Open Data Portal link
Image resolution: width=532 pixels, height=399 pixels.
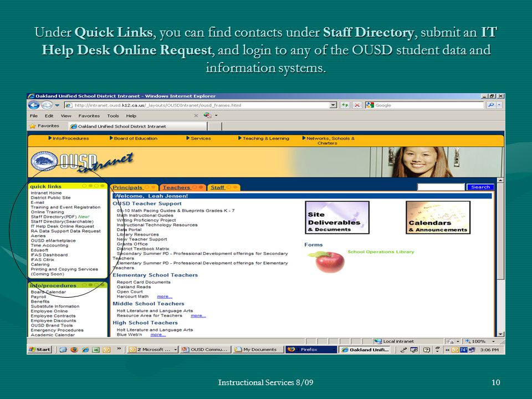coord(129,229)
